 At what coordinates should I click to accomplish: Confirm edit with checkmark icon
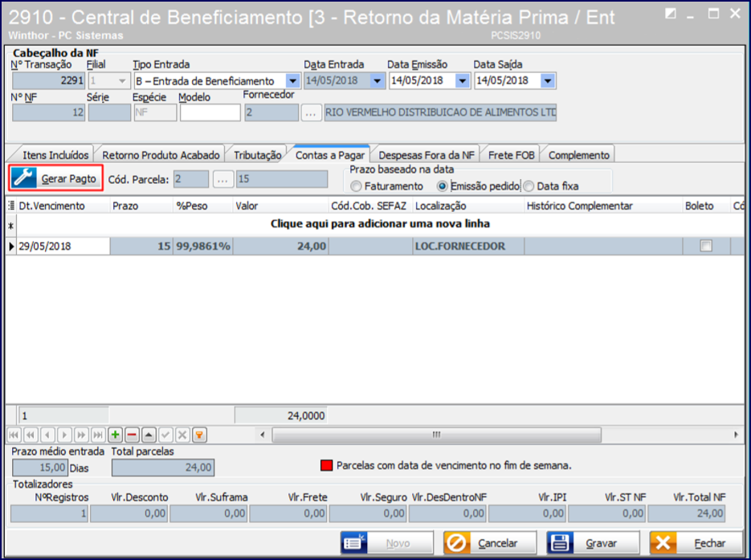(165, 435)
